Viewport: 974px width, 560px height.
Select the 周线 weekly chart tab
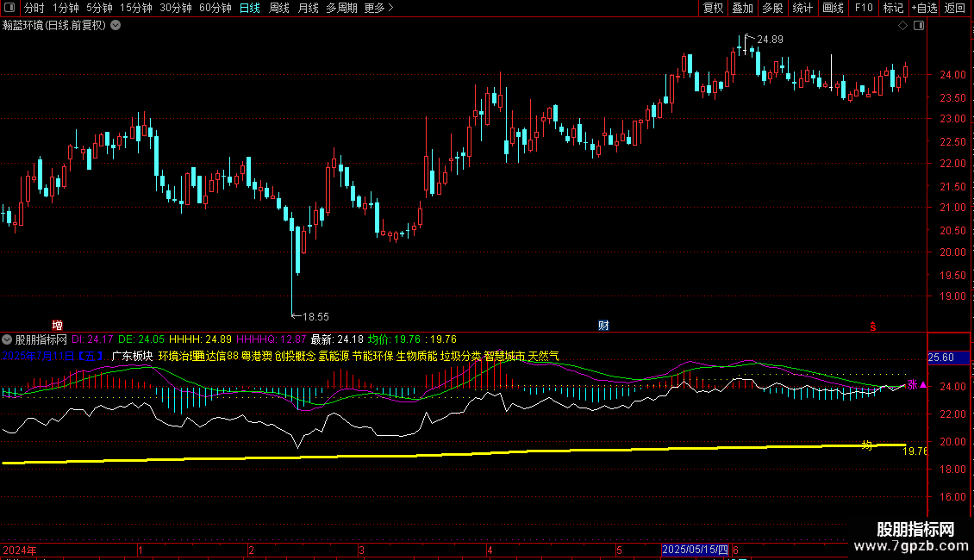pos(279,8)
